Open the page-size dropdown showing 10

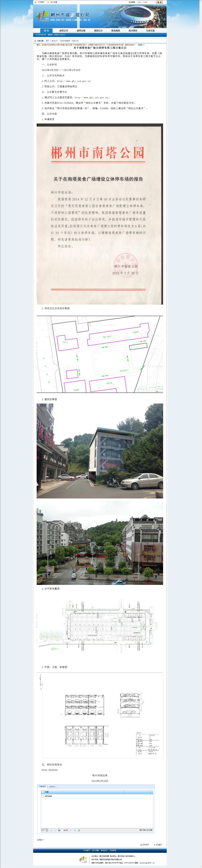point(45,830)
